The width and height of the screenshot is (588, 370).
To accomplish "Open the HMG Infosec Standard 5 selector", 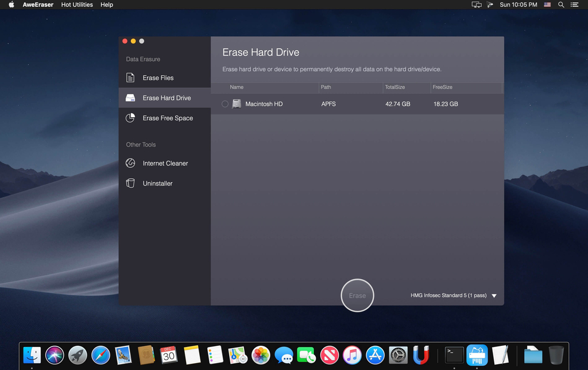I will 448,295.
